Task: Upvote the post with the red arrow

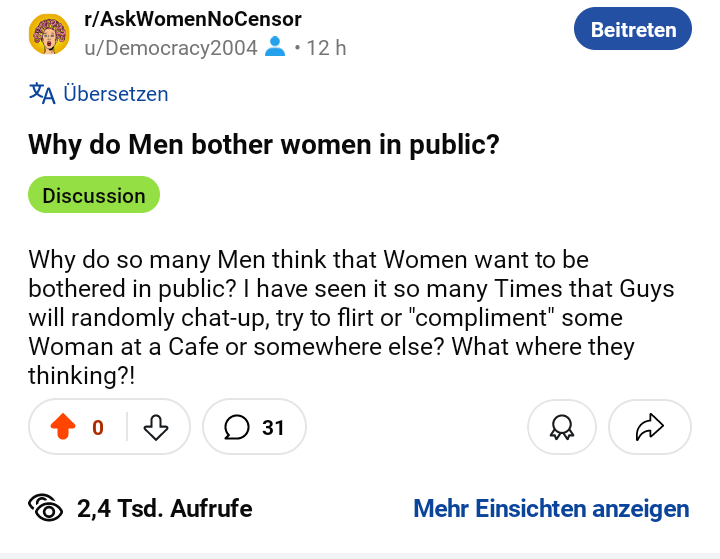Action: point(63,428)
